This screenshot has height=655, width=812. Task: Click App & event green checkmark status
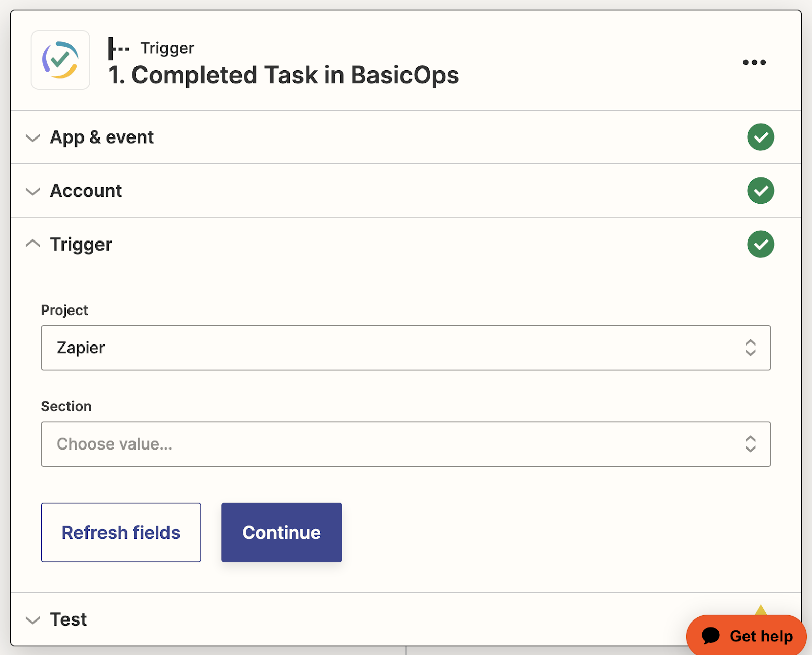(760, 137)
